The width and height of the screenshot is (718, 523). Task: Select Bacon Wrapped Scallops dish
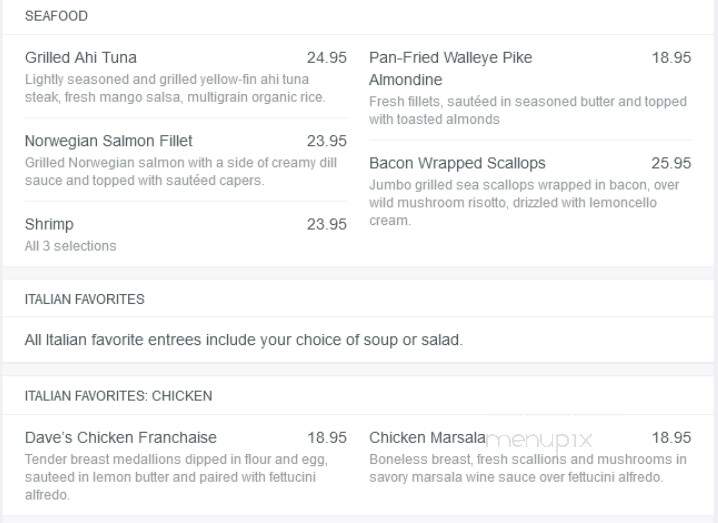click(x=457, y=163)
